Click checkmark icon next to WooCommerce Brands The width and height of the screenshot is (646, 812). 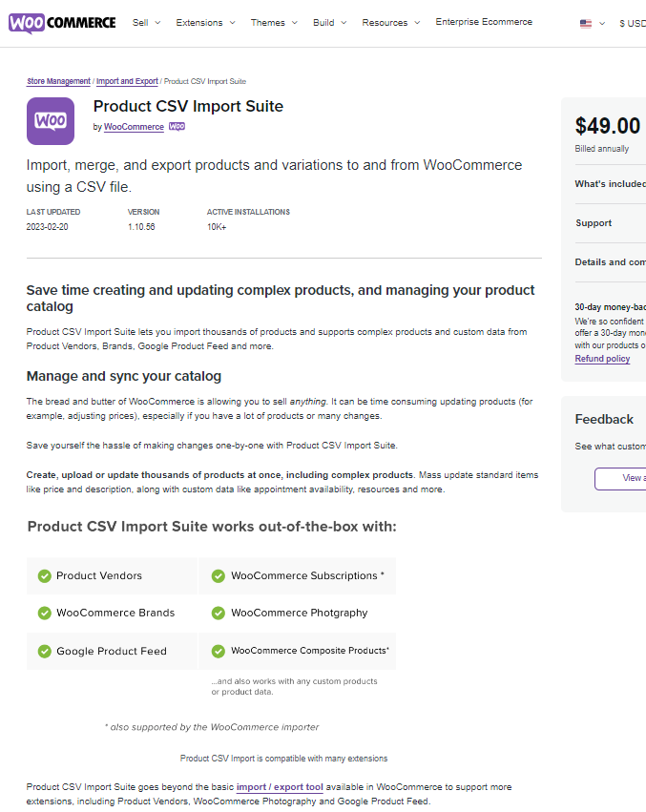(x=45, y=614)
